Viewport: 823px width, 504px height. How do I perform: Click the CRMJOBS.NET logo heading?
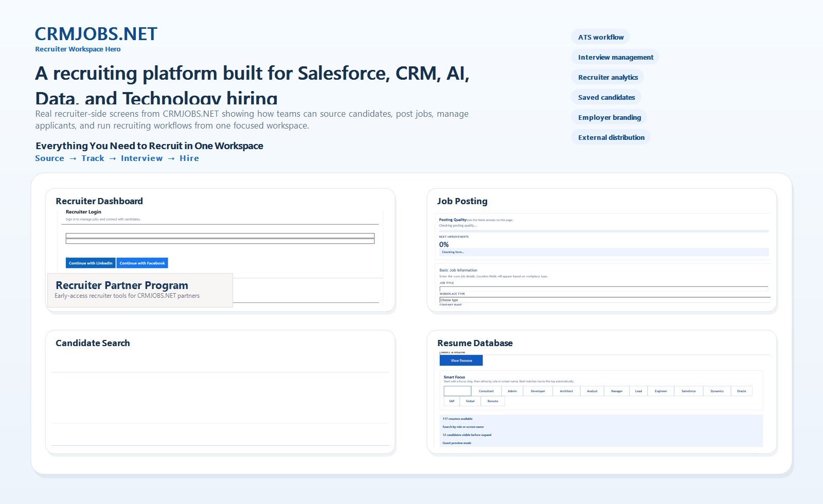pyautogui.click(x=96, y=34)
